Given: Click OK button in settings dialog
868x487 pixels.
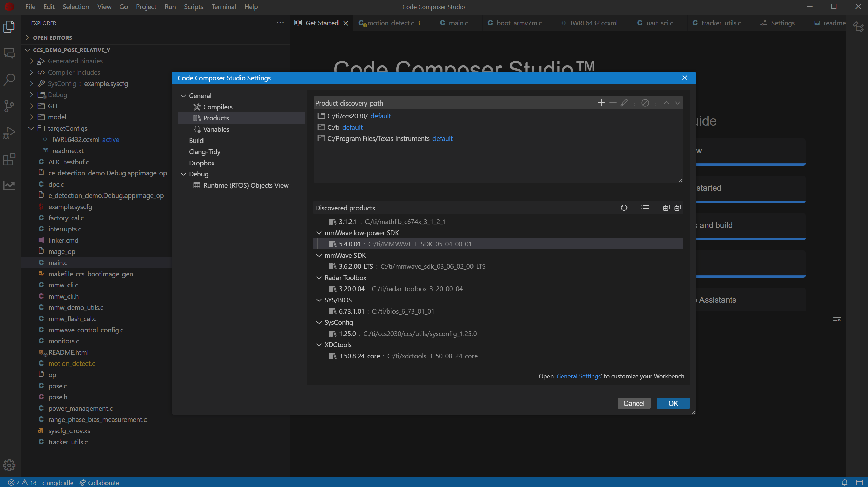Looking at the screenshot, I should pyautogui.click(x=673, y=403).
